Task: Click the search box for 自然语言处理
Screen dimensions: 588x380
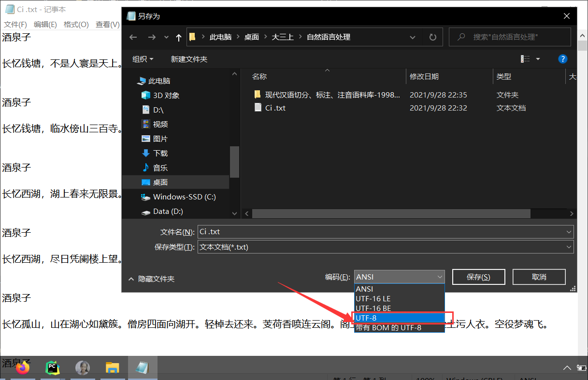Action: 510,37
